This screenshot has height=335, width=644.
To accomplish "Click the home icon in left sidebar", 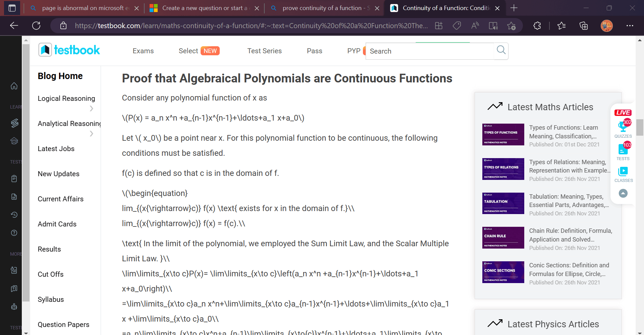I will (14, 86).
